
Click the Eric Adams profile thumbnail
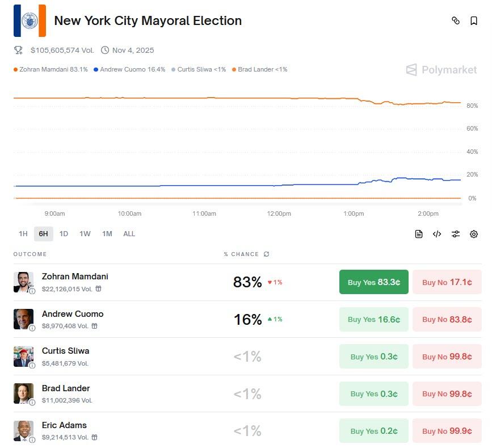(x=23, y=430)
